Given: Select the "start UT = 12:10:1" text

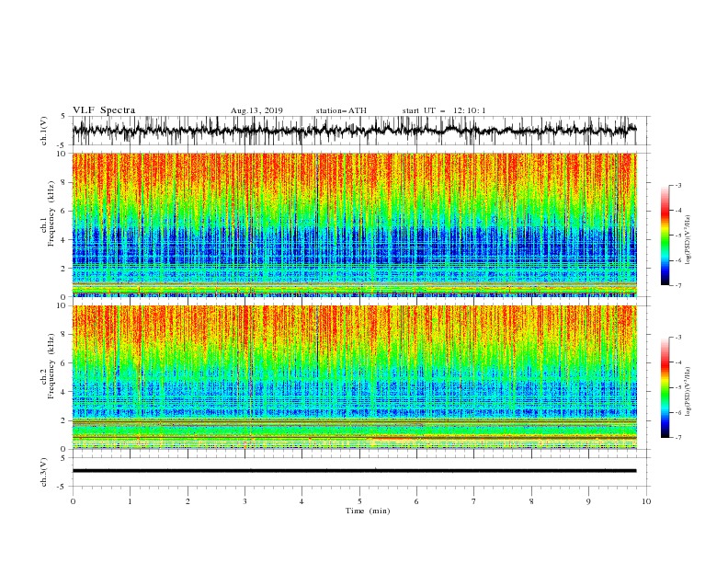Looking at the screenshot, I should [444, 110].
